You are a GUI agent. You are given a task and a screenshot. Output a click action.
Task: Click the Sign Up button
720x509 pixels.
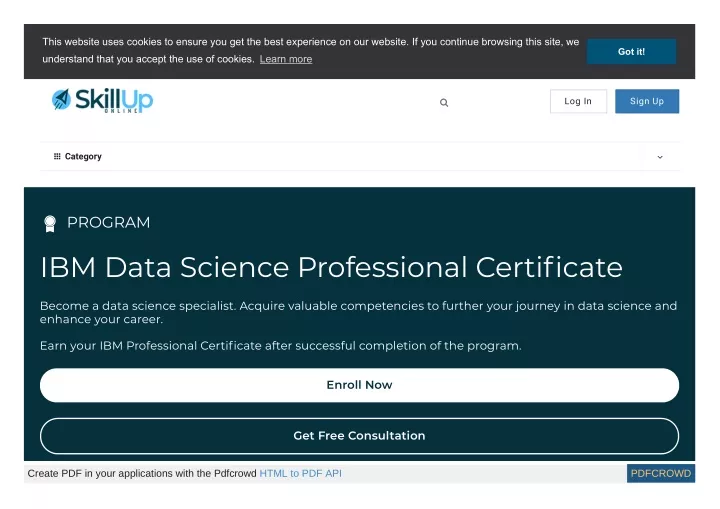(647, 101)
